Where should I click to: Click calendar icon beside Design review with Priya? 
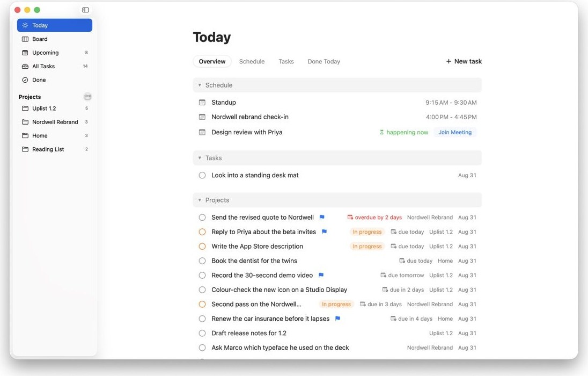[202, 132]
